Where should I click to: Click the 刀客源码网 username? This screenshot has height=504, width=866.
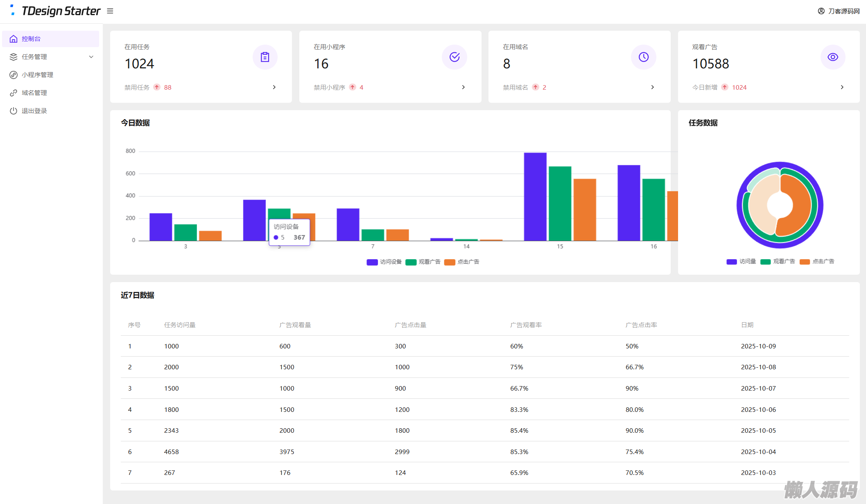pyautogui.click(x=843, y=11)
